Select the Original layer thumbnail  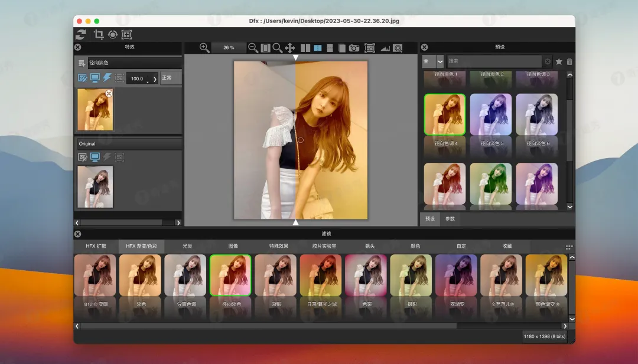95,186
